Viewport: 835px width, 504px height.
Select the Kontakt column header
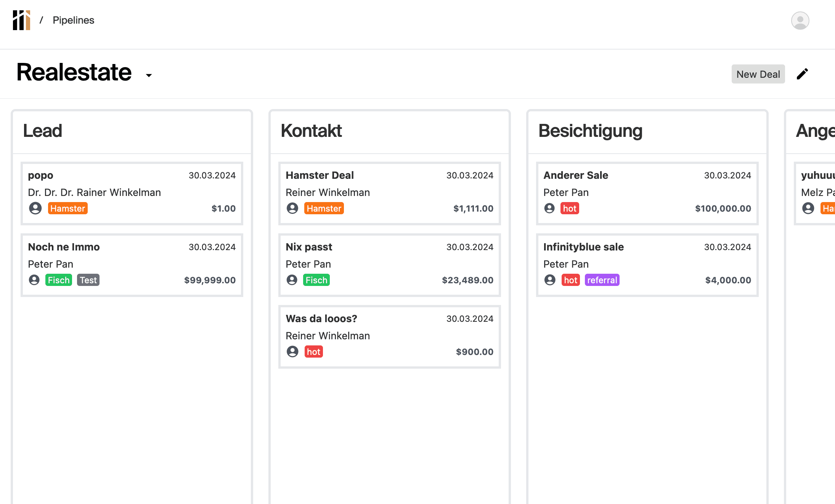pos(311,131)
